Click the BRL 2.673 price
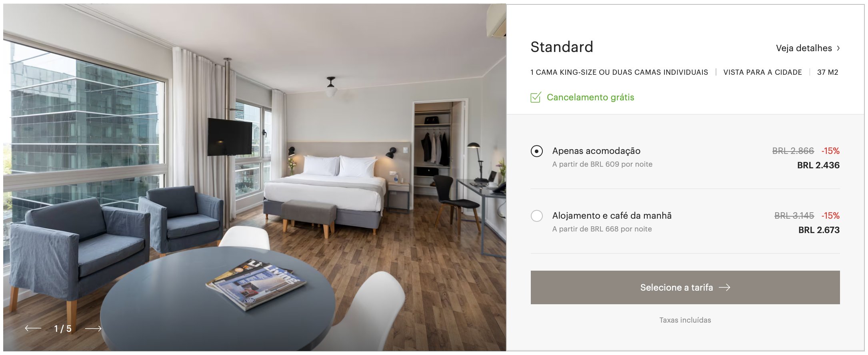The width and height of the screenshot is (868, 355). pos(819,230)
